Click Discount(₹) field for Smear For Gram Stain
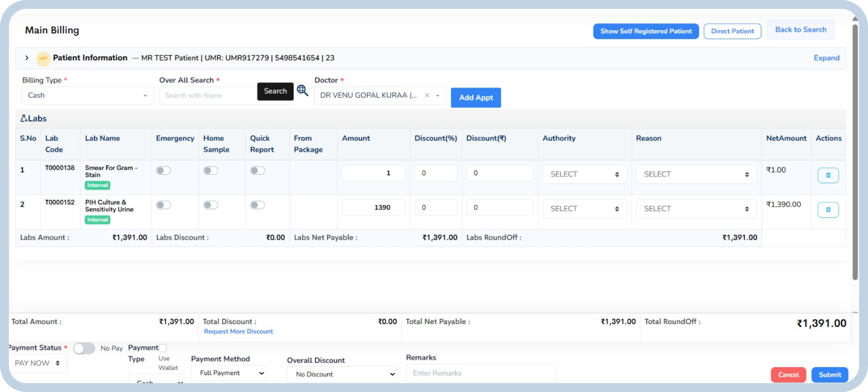 coord(500,173)
